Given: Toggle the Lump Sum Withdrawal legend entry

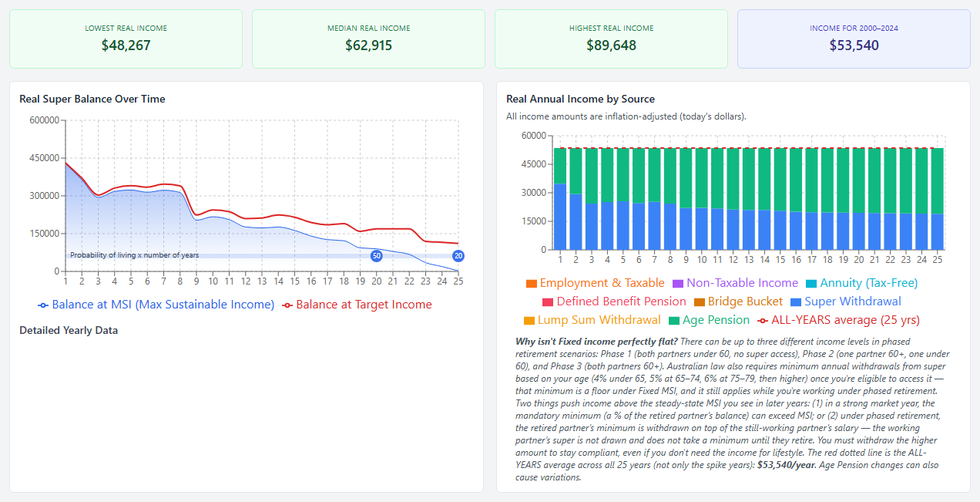Looking at the screenshot, I should (x=592, y=320).
